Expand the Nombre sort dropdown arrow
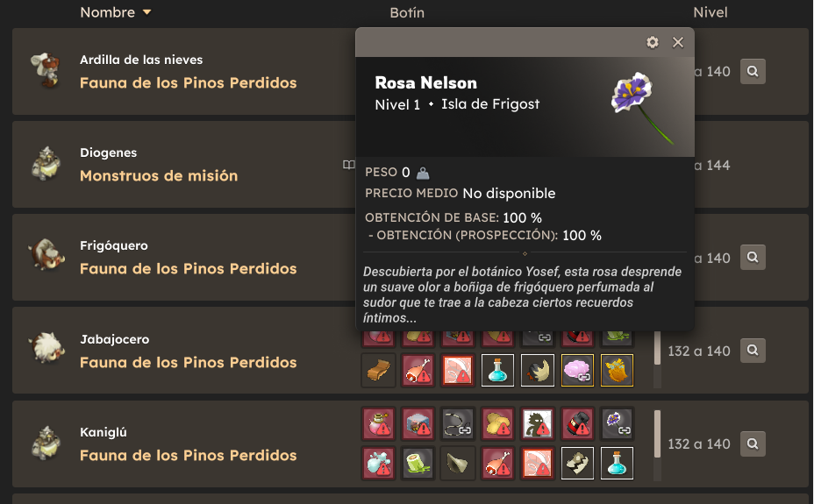The height and width of the screenshot is (504, 814). (x=146, y=12)
